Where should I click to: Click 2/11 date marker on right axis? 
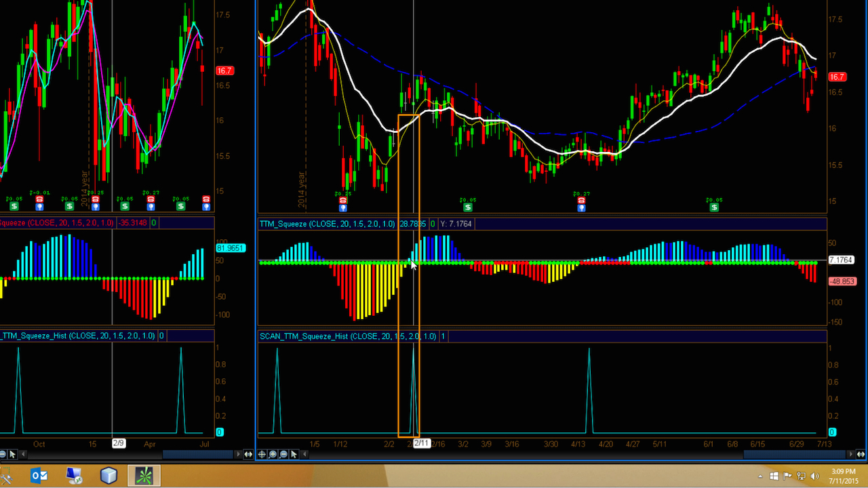(421, 443)
